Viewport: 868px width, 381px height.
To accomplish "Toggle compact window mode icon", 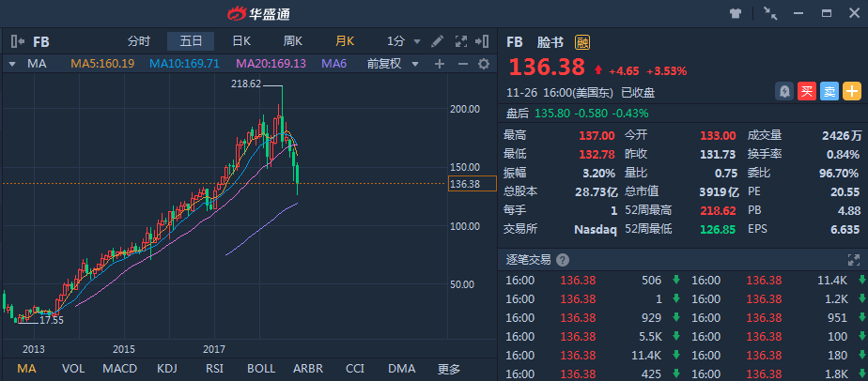I will coord(770,13).
